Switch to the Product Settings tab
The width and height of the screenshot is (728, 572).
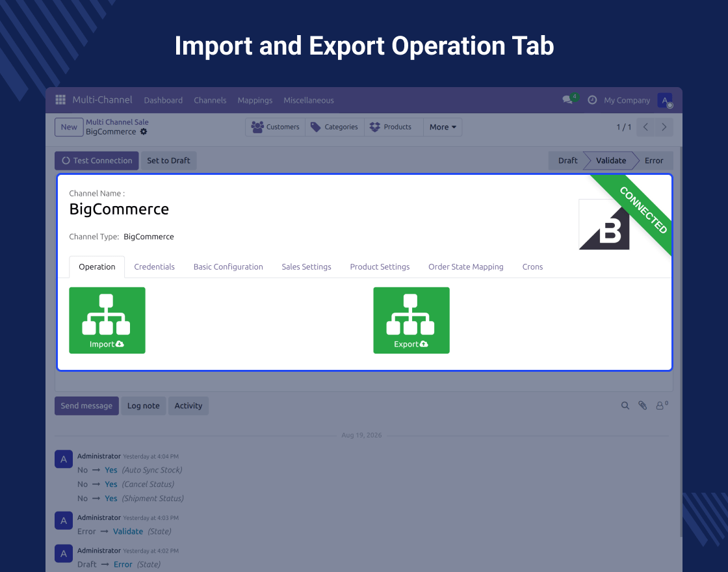pyautogui.click(x=380, y=267)
